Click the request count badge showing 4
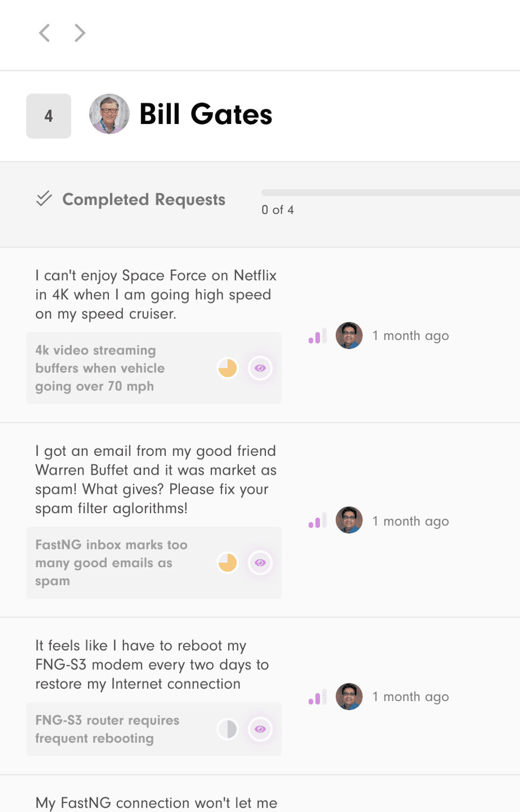 coord(49,116)
